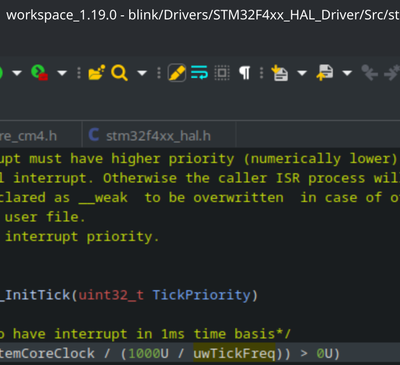Show whitespace characters with the pilcrow icon
The height and width of the screenshot is (365, 400).
coord(245,73)
